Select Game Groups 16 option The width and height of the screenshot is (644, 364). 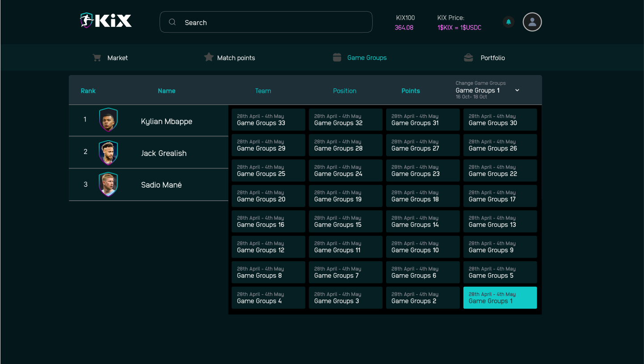pyautogui.click(x=268, y=222)
